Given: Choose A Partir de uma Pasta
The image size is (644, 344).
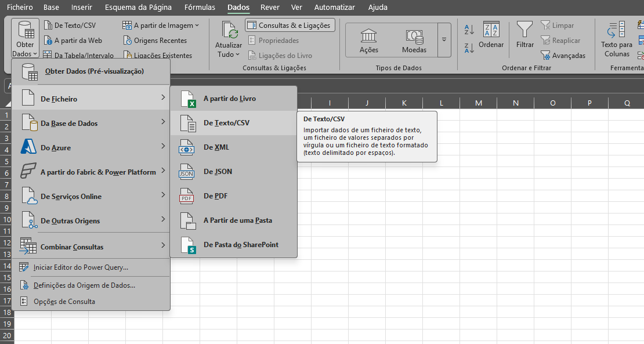Looking at the screenshot, I should 233,220.
